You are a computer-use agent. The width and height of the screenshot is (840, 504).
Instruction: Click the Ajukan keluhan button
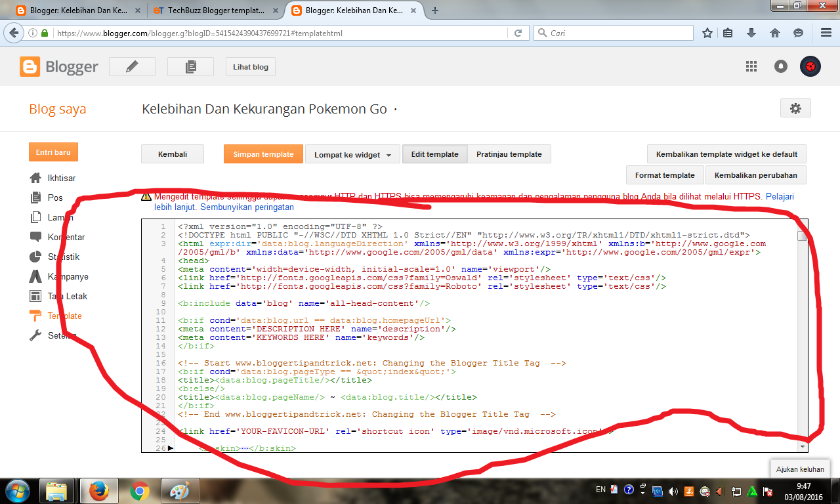(799, 469)
